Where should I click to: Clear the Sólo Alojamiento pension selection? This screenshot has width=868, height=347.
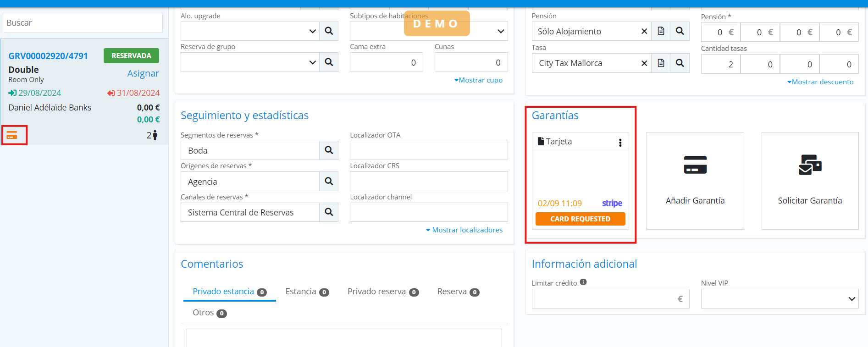[644, 31]
